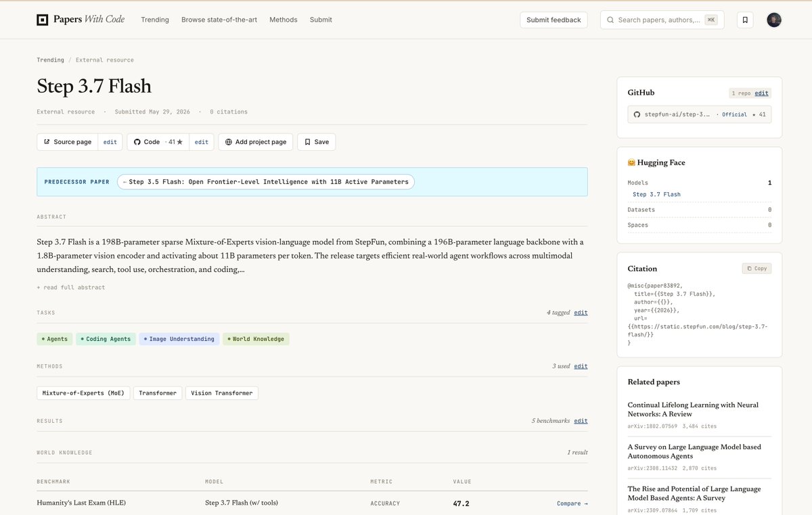Click the Source page external link icon
This screenshot has width=812, height=515.
(47, 142)
